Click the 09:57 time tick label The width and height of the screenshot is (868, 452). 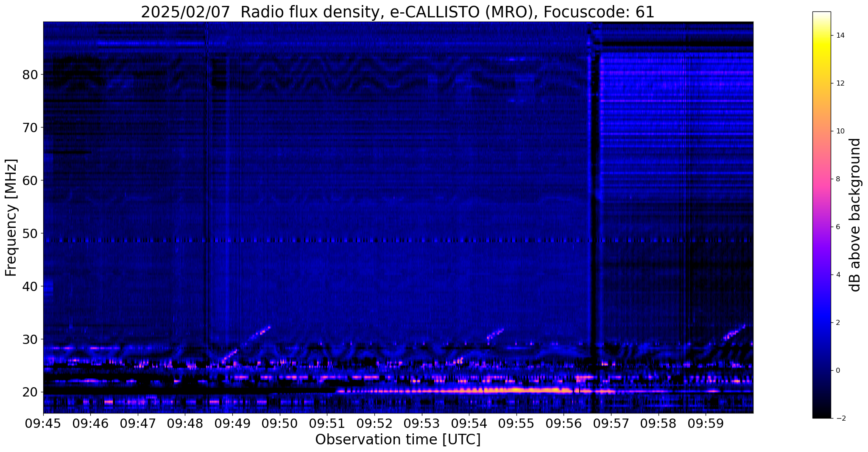click(611, 423)
